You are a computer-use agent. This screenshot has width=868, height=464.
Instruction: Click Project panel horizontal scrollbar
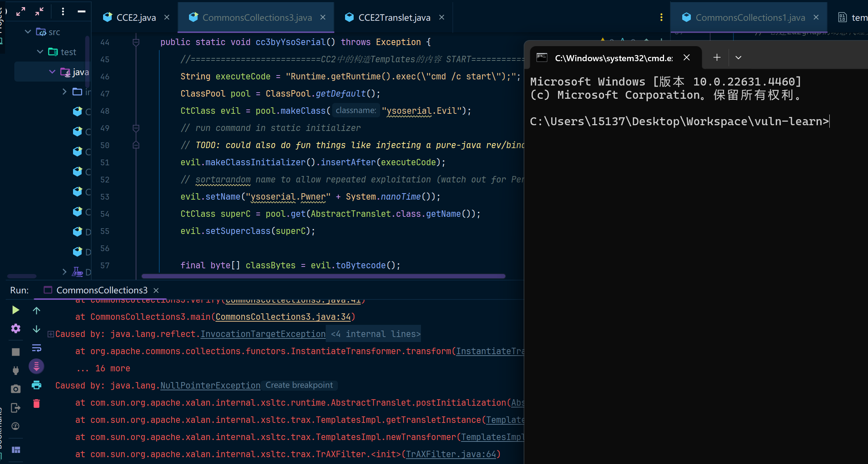[x=22, y=276]
